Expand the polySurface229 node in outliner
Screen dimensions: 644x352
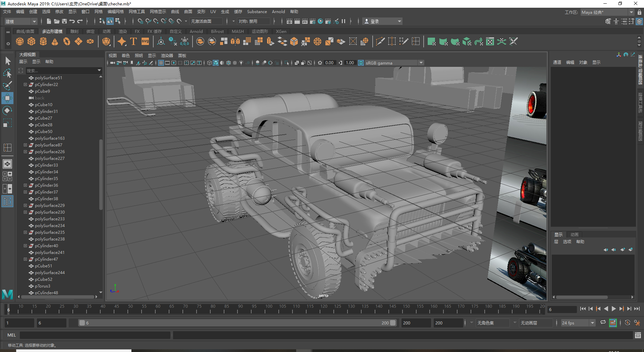[x=25, y=205]
